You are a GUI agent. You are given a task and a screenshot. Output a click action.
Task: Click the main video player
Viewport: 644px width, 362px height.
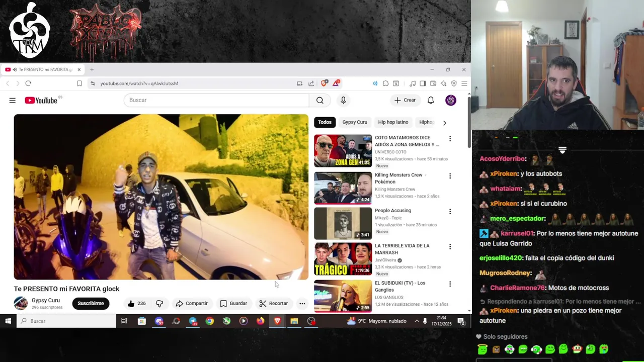coord(161,197)
